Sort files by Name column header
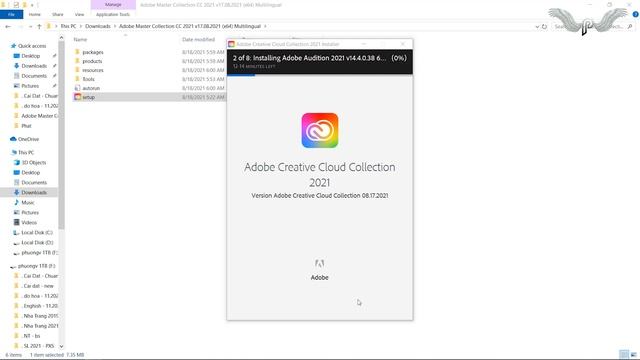This screenshot has width=640, height=360. (80, 40)
